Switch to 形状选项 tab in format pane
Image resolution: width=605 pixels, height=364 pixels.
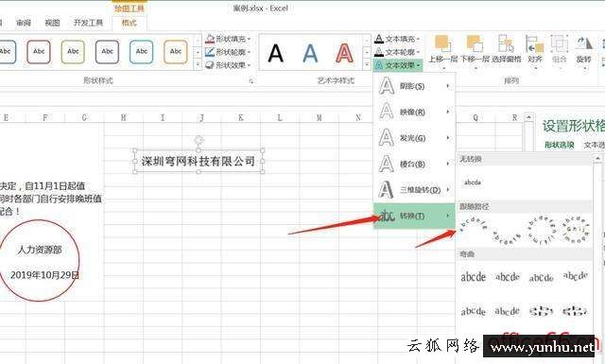559,145
